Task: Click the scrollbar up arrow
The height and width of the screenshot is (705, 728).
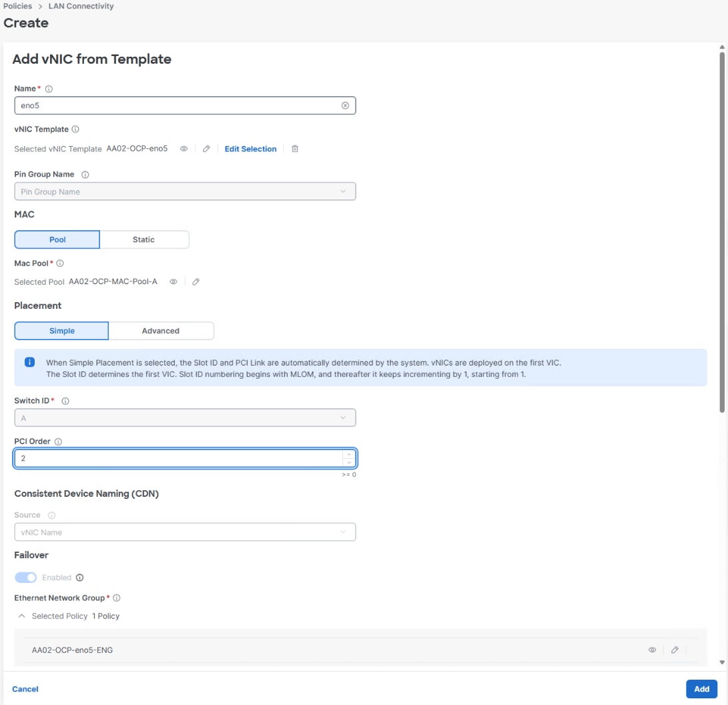Action: tap(722, 47)
